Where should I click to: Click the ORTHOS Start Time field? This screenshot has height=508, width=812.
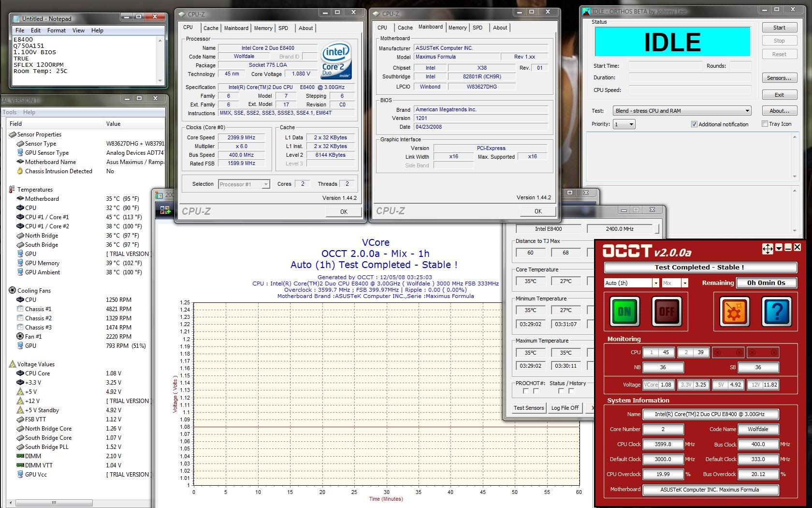pyautogui.click(x=665, y=66)
